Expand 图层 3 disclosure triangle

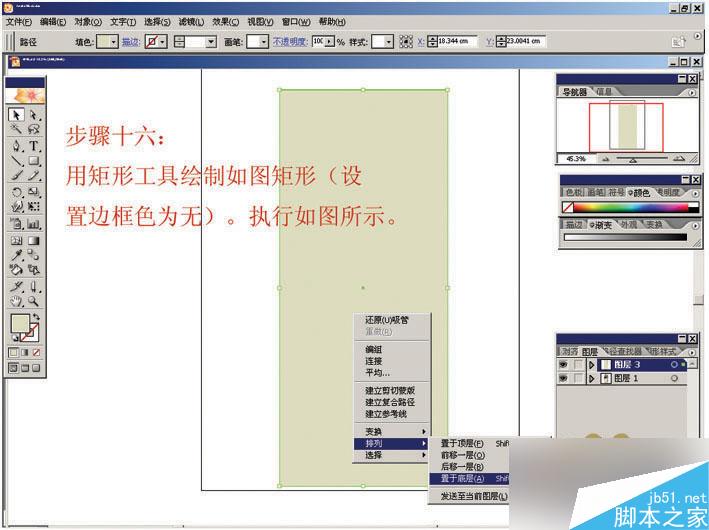tap(591, 364)
